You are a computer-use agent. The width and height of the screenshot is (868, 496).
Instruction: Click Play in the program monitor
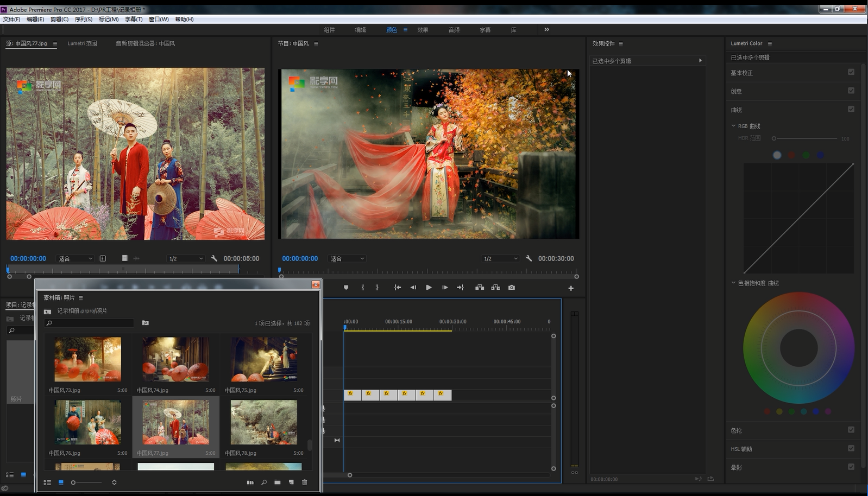(x=429, y=288)
